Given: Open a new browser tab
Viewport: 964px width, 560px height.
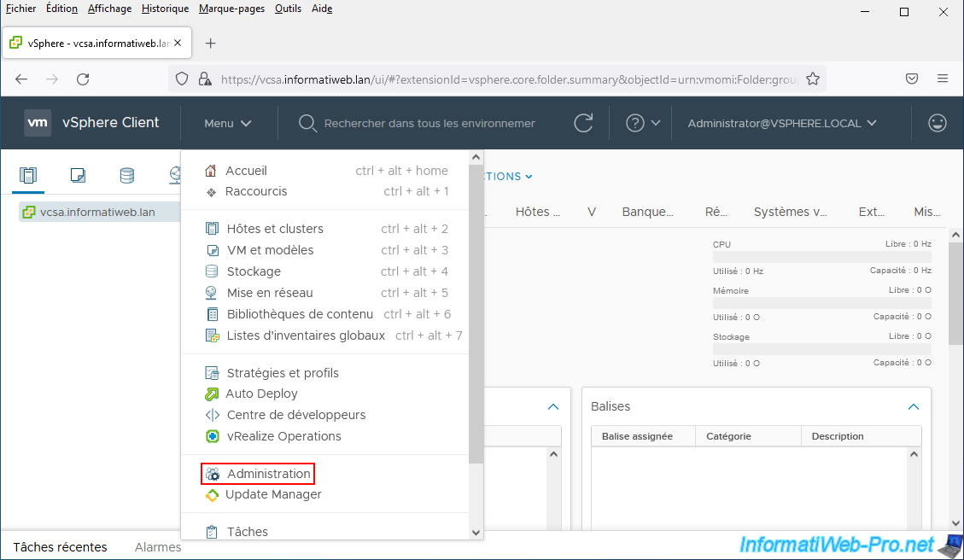Looking at the screenshot, I should point(210,43).
